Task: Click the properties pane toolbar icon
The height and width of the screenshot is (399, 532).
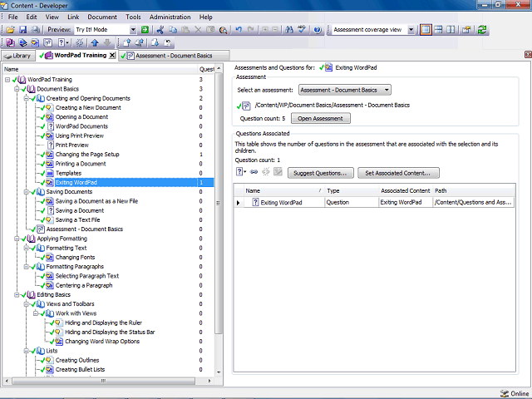Action: pos(466,30)
